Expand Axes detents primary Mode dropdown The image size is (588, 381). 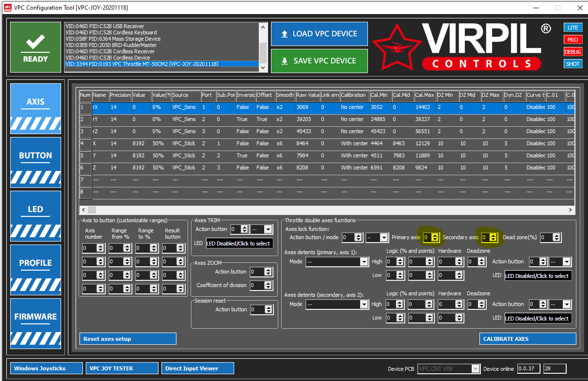[x=336, y=261]
